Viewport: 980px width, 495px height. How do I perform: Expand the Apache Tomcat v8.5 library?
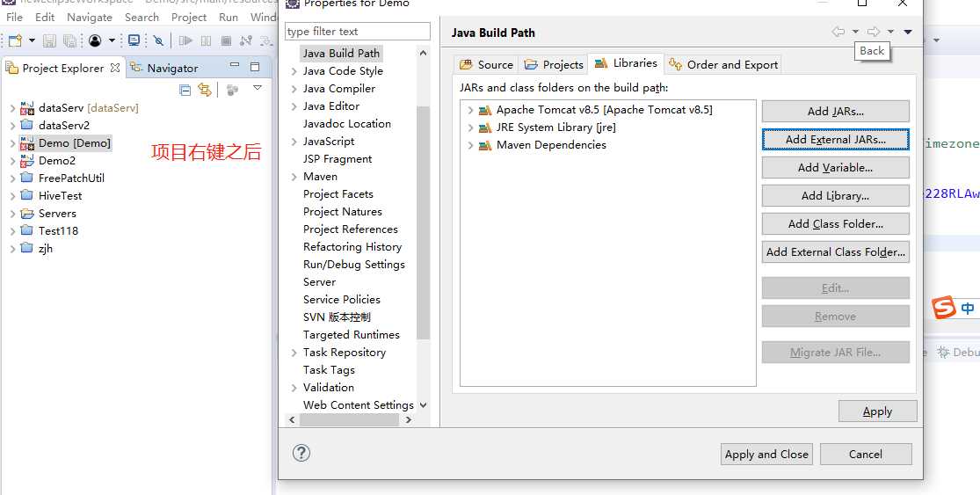coord(470,110)
